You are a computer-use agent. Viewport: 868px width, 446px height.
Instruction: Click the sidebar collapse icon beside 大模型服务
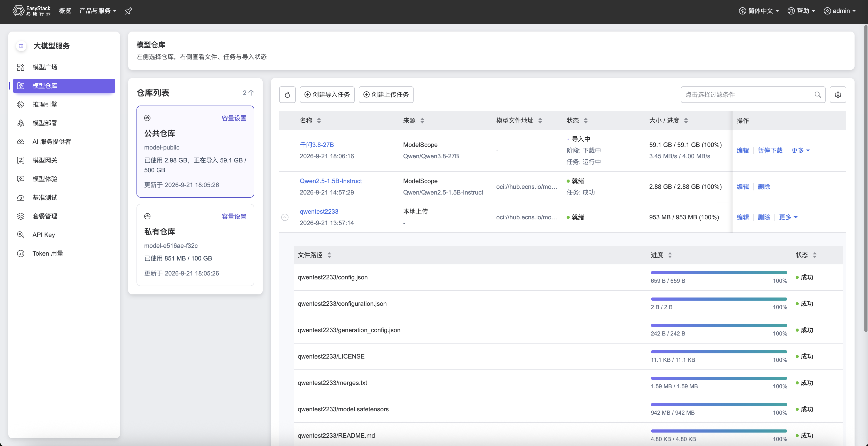[x=21, y=46]
